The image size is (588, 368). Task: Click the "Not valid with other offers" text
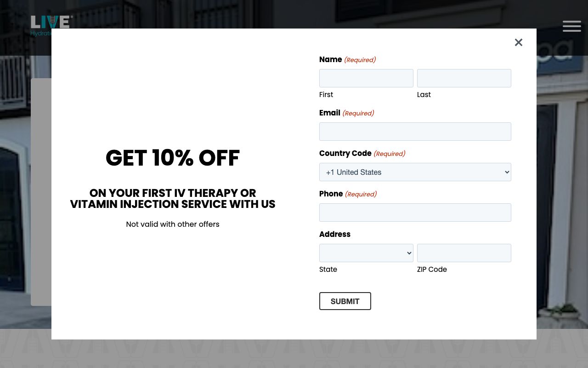tap(173, 224)
